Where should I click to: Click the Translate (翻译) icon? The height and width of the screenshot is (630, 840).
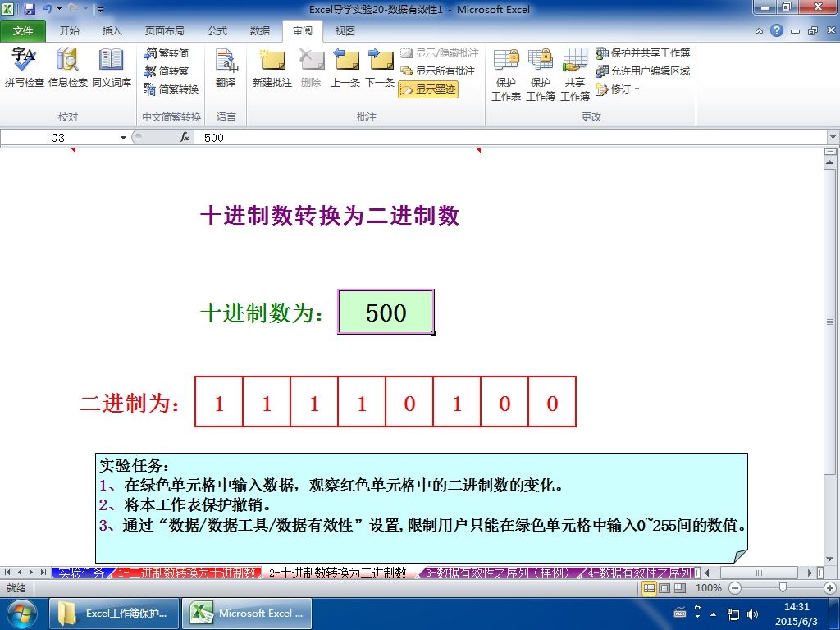click(226, 67)
